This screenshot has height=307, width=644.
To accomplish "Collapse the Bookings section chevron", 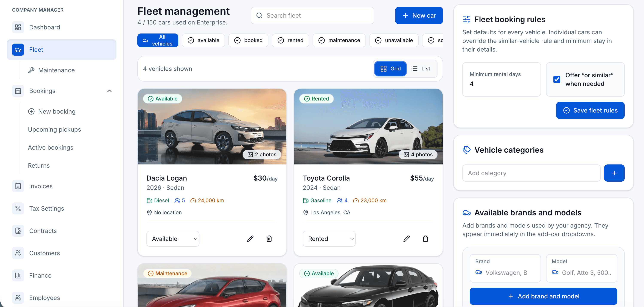I will (x=109, y=91).
